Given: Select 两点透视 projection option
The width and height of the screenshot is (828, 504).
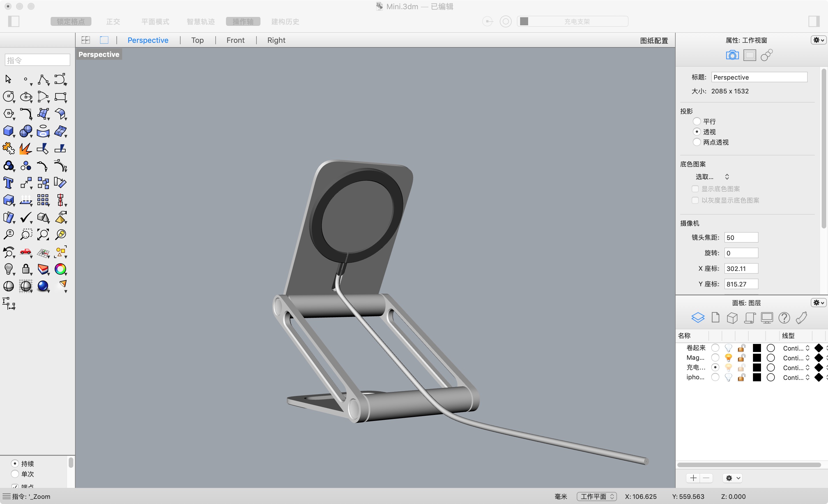Looking at the screenshot, I should tap(697, 142).
